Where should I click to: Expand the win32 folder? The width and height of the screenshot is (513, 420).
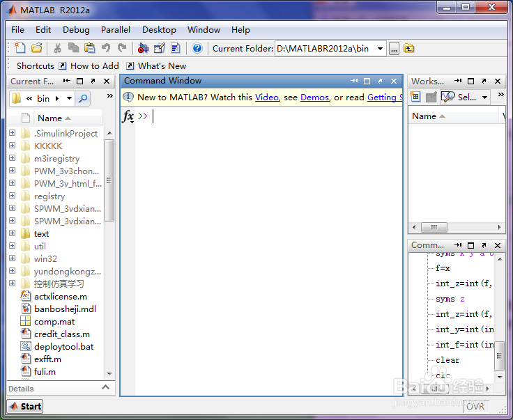click(x=12, y=258)
